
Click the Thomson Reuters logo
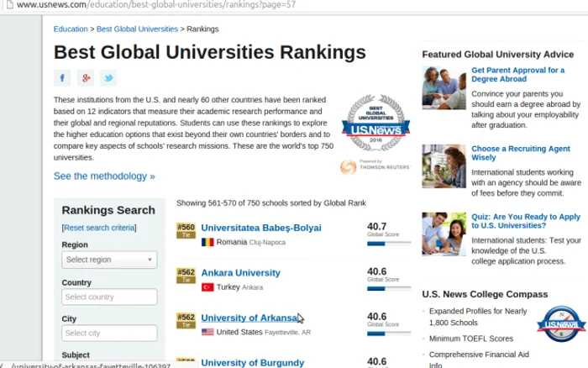point(375,166)
